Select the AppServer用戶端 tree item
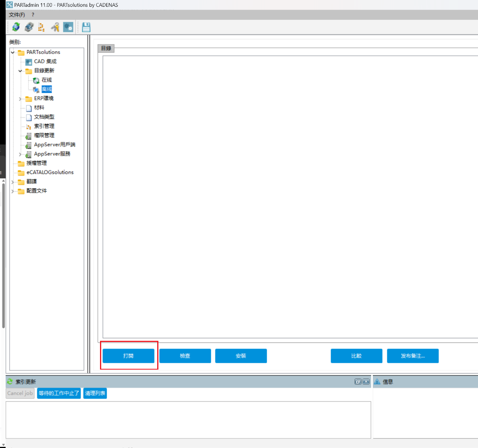 pyautogui.click(x=54, y=145)
